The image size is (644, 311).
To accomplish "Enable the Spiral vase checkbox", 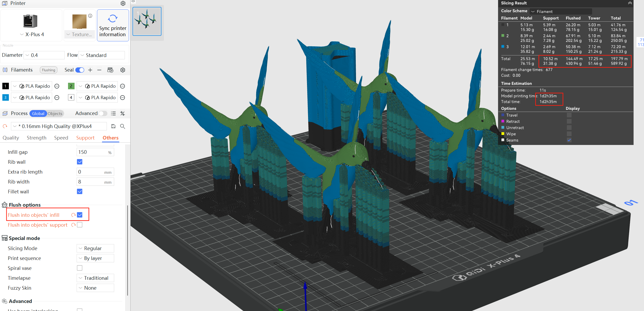I will pyautogui.click(x=80, y=268).
